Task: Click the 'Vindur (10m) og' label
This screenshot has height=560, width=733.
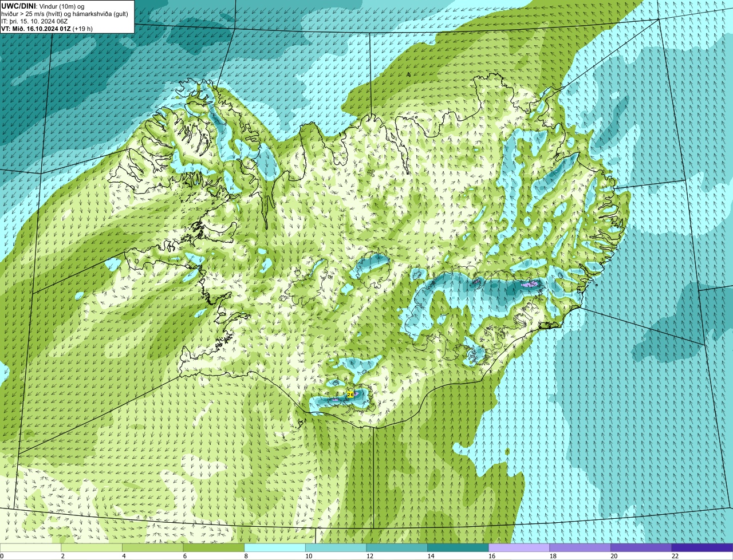Action: [61, 6]
